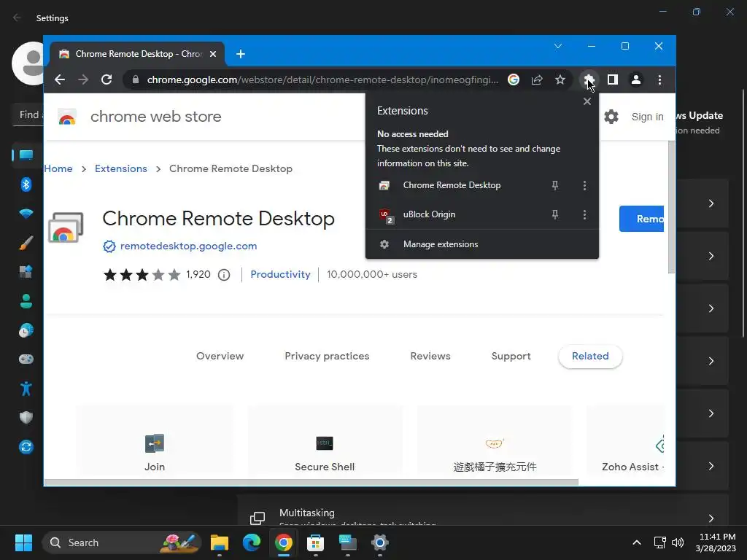Open Manage extensions
The width and height of the screenshot is (747, 560).
481,244
